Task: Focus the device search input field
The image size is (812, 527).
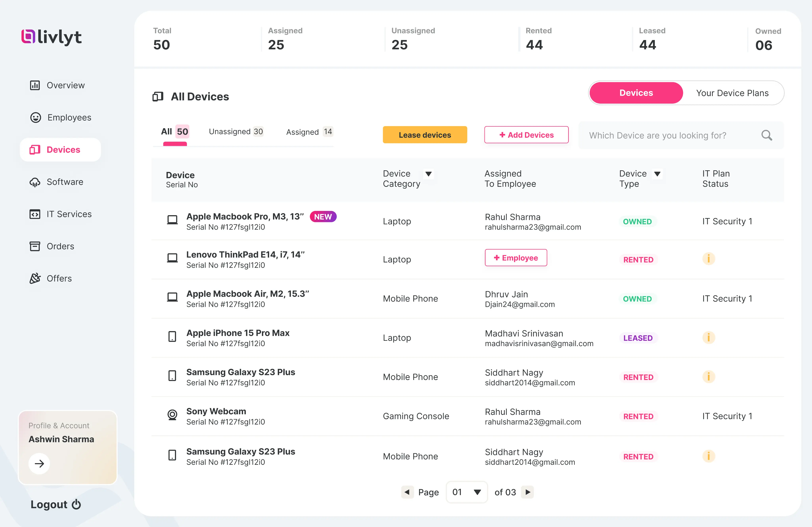Action: coord(681,135)
